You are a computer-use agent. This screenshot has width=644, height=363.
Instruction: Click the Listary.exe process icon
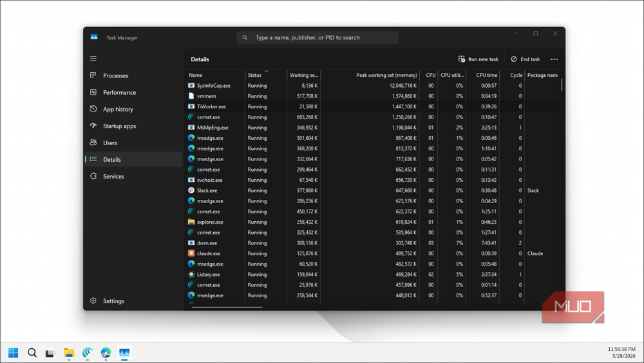[x=191, y=274]
